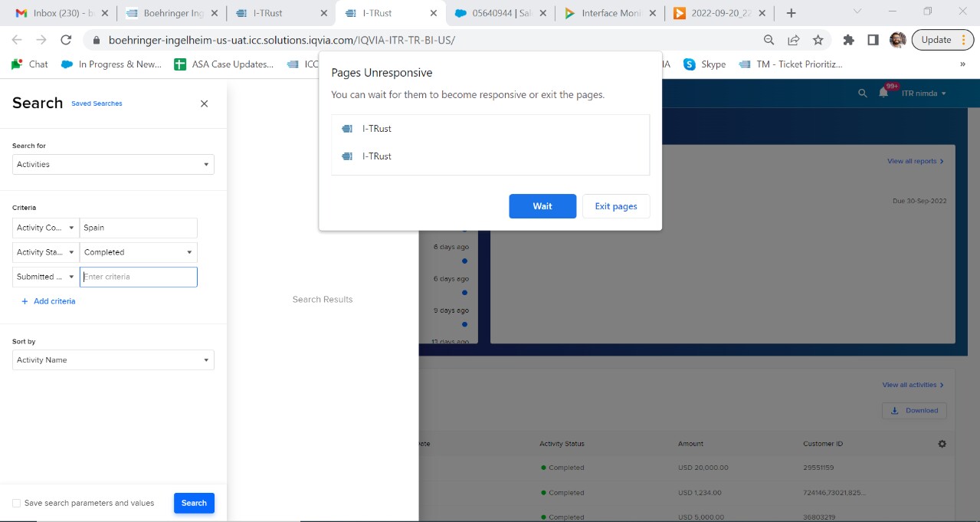Show more bookmarks with double chevron

point(962,64)
